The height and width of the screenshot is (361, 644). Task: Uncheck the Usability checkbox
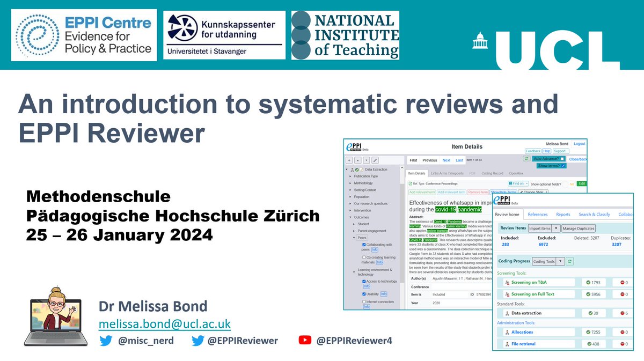[364, 294]
